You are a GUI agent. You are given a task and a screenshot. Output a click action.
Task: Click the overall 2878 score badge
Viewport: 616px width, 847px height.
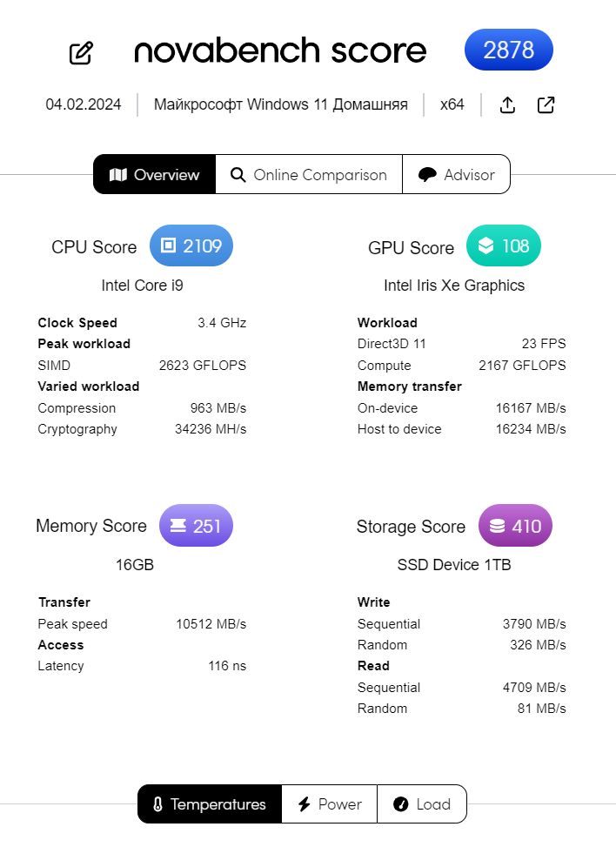click(x=509, y=50)
